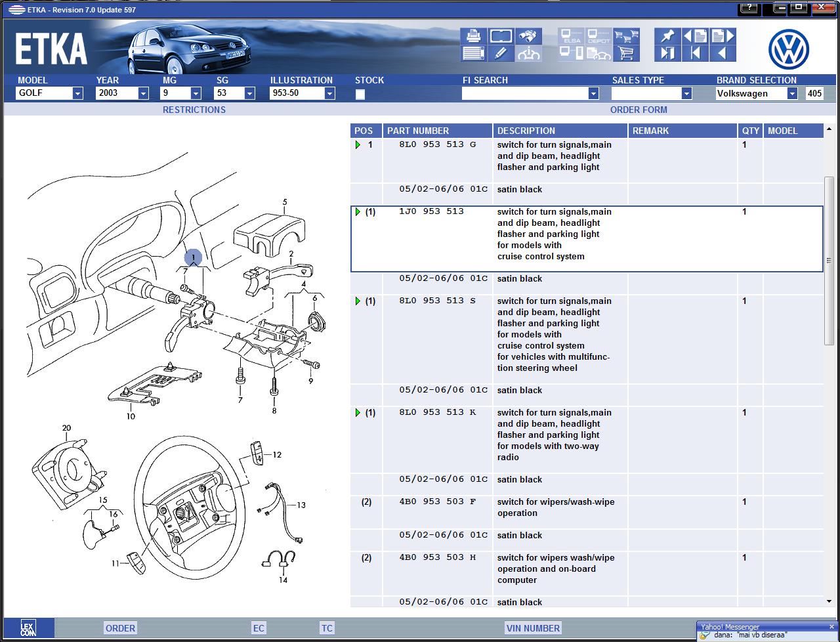The image size is (840, 642).
Task: Click the scrollbar down arrow
Action: coord(829,601)
